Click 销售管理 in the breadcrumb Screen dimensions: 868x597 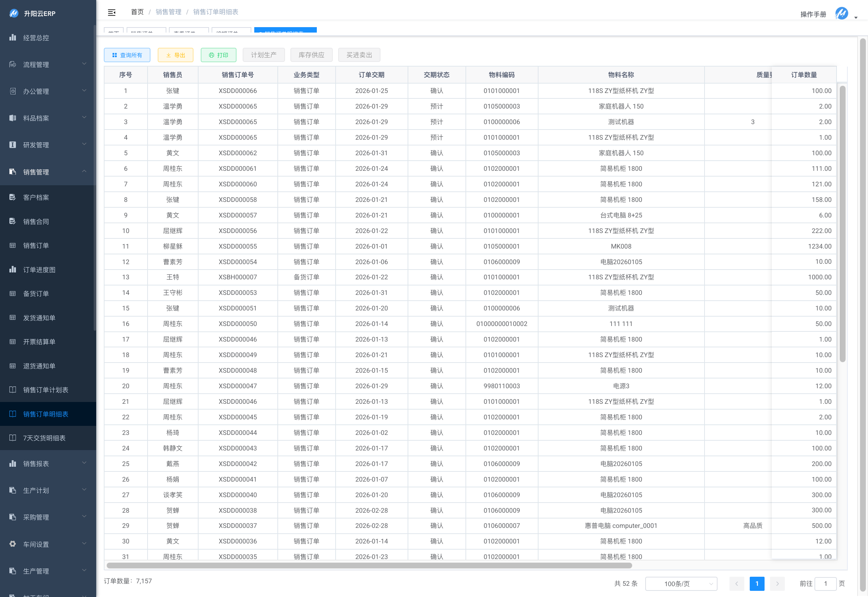168,12
